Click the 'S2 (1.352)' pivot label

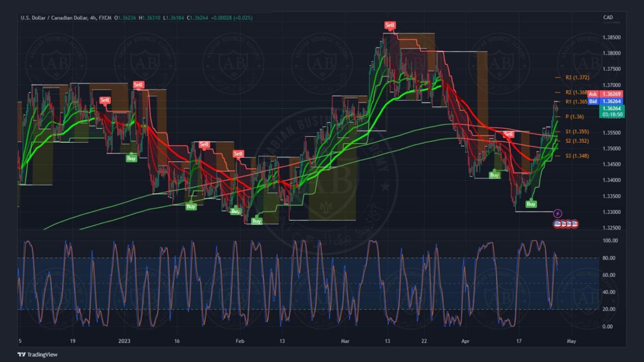(577, 141)
